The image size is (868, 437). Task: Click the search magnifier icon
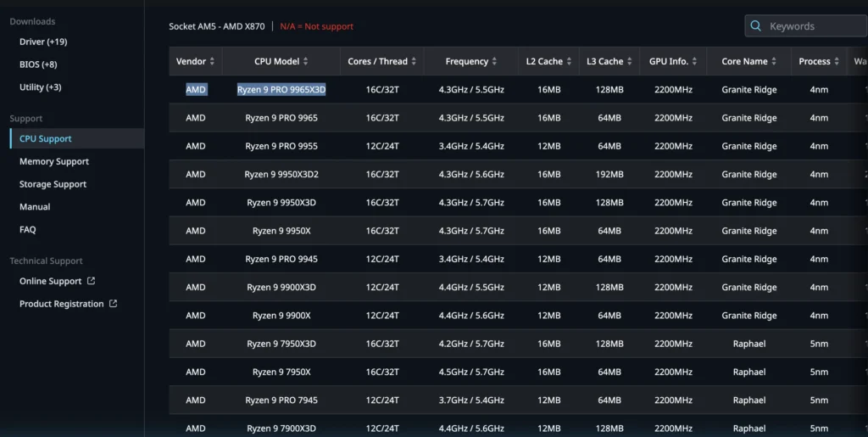pyautogui.click(x=755, y=26)
